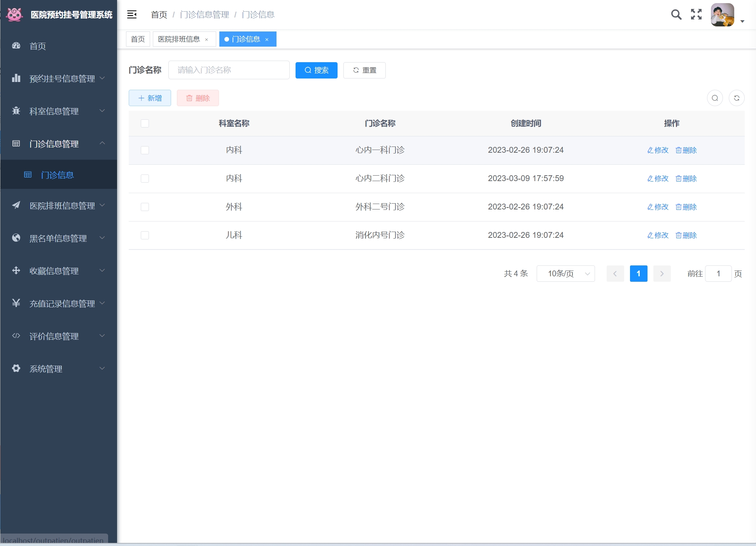The height and width of the screenshot is (546, 756).
Task: Focus the 前往 page number input
Action: tap(718, 274)
